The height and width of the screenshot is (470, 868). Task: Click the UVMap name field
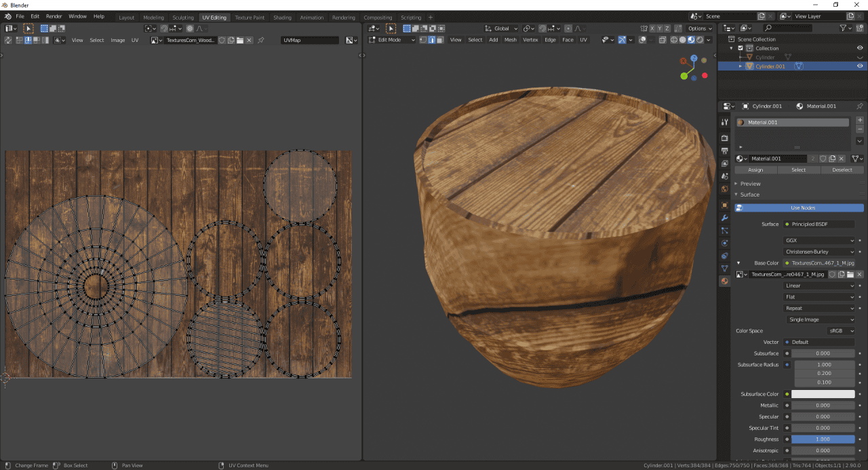(309, 39)
